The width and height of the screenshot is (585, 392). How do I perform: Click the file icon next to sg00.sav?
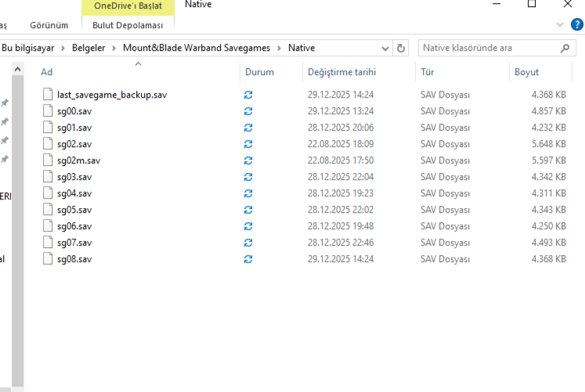point(48,110)
